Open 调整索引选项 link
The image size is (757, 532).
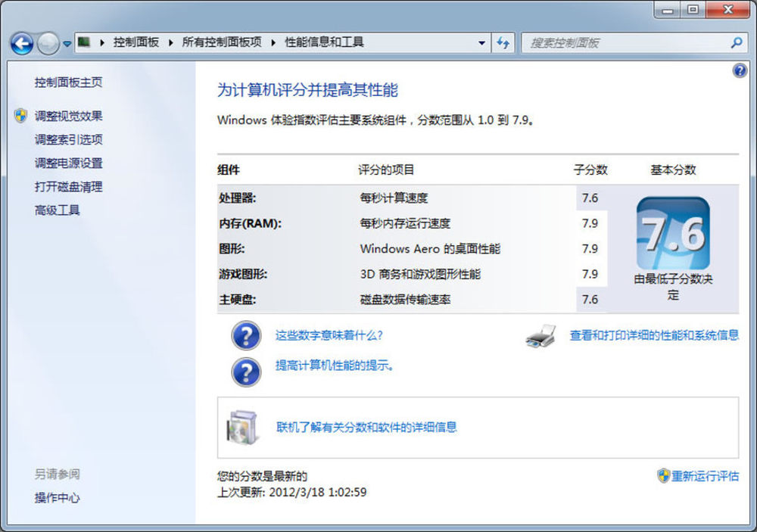[68, 139]
